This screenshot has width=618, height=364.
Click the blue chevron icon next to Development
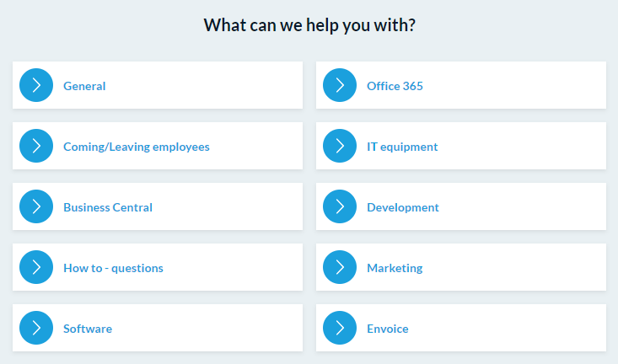[340, 206]
